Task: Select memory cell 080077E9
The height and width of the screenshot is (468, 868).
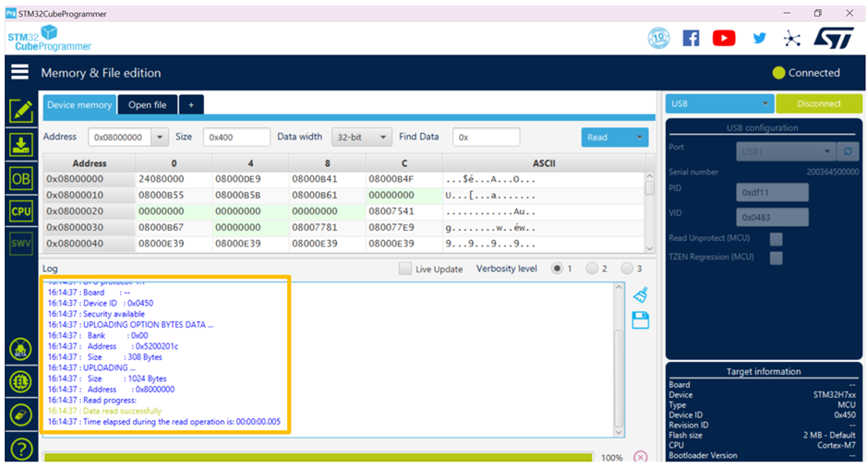Action: pos(404,227)
